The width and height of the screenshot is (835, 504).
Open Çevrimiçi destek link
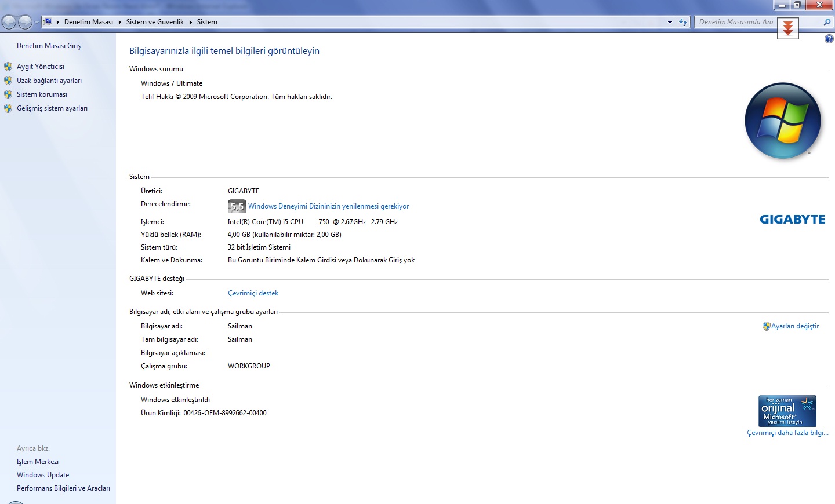point(253,293)
